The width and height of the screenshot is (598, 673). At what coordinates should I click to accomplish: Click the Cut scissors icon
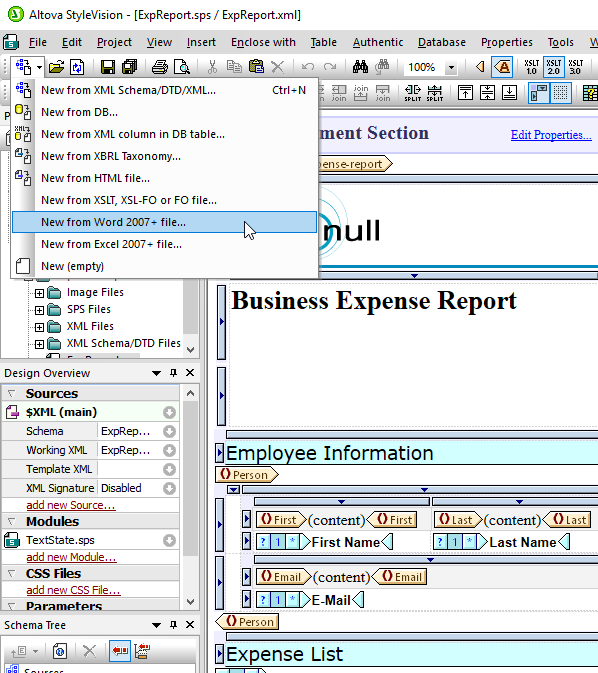[212, 67]
